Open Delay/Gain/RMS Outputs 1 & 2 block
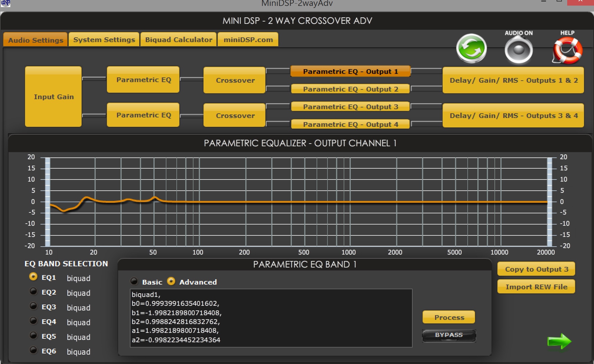This screenshot has height=364, width=594. coord(513,80)
